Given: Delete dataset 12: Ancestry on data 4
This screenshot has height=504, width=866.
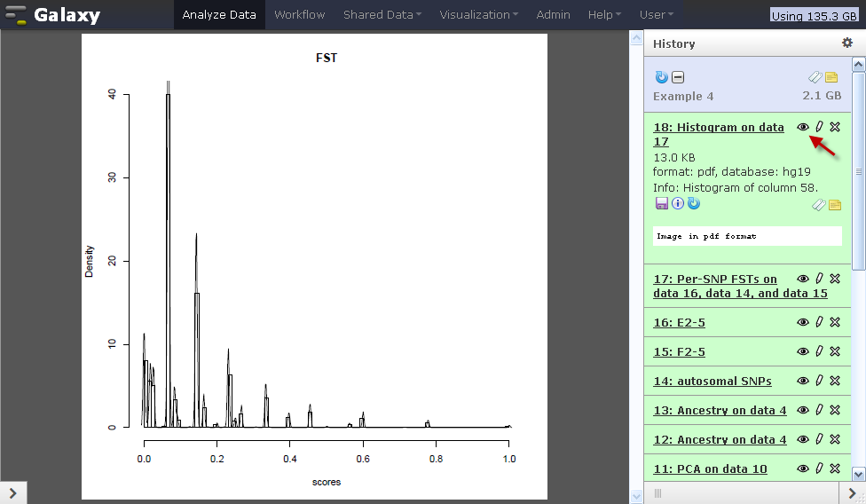Looking at the screenshot, I should [835, 439].
